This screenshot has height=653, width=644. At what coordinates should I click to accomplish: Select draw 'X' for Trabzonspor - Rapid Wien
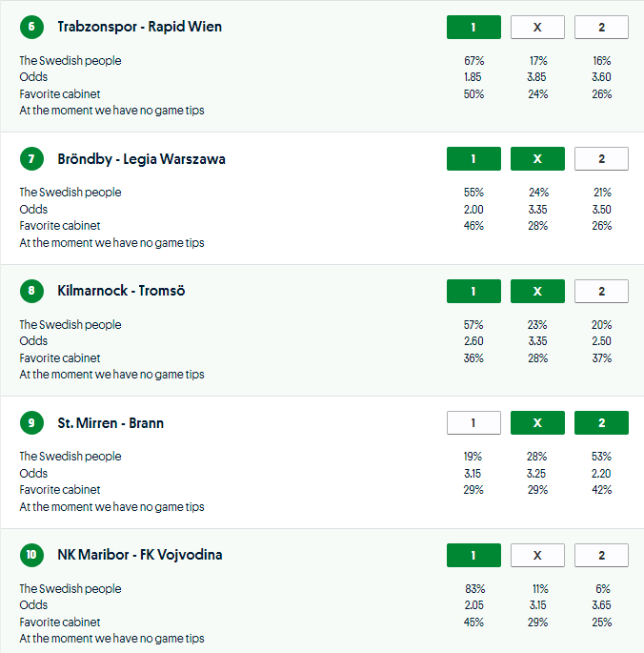[x=537, y=27]
